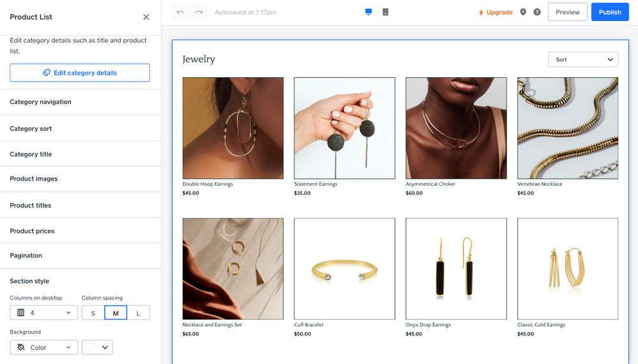Open the background color swatch picker
Image resolution: width=638 pixels, height=364 pixels.
(x=97, y=347)
